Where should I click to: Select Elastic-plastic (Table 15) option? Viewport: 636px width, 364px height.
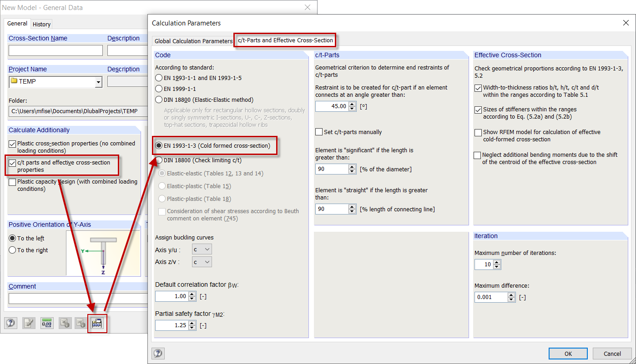[x=162, y=186]
